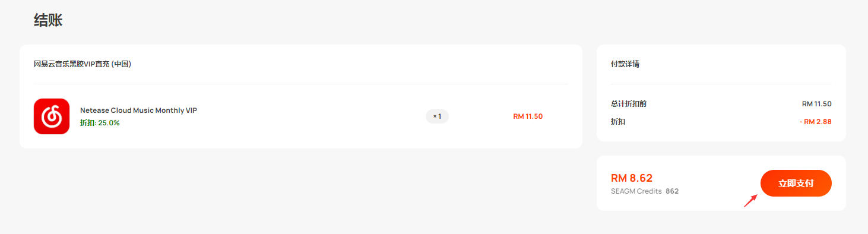The width and height of the screenshot is (868, 234).
Task: Open the 网易云音乐黑胶VIP直充 (中国) product title
Action: click(83, 64)
